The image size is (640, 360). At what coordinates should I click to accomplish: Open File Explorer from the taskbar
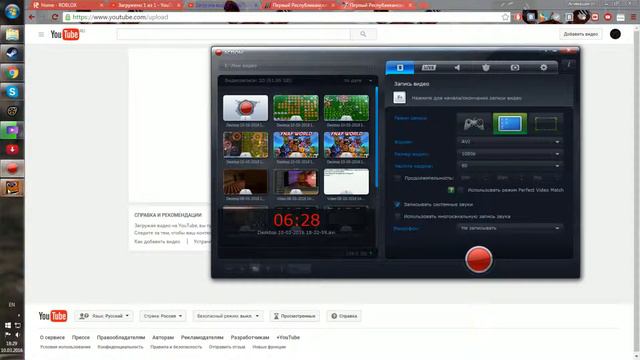(x=12, y=35)
